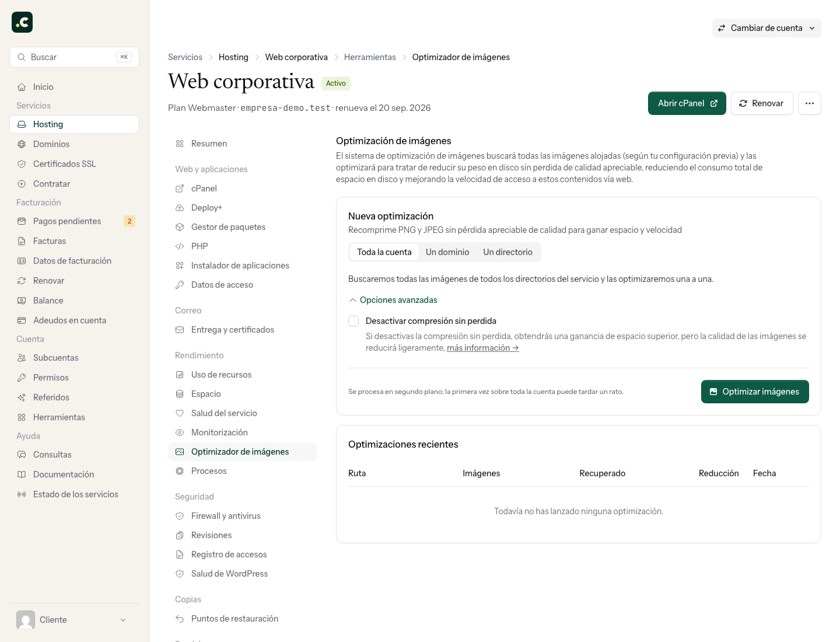Open Uso de recursos

[x=243, y=375]
